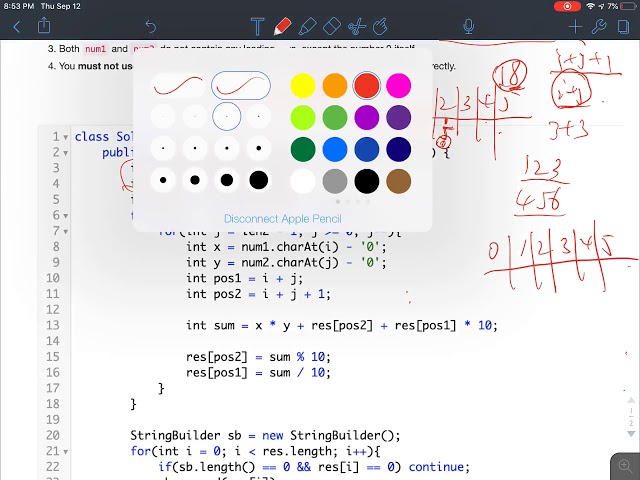Select the Eraser tool
Viewport: 640px width, 480px height.
pos(332,27)
